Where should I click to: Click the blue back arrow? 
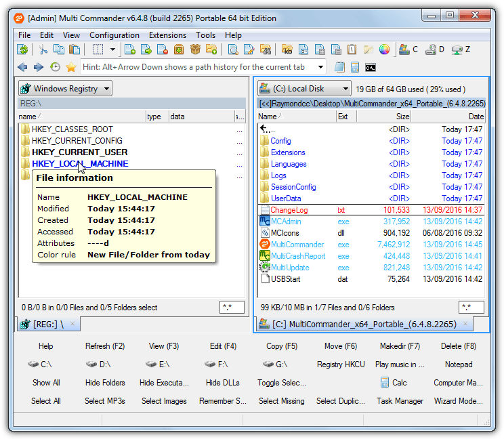(22, 67)
